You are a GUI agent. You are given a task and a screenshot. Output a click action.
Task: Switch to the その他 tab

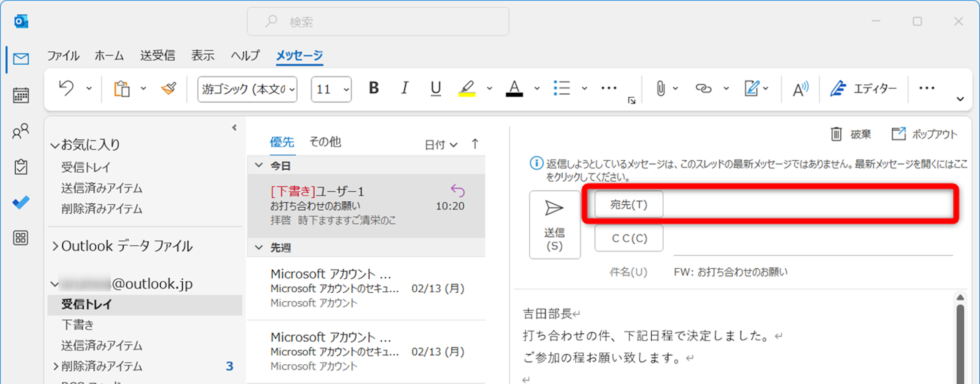325,142
